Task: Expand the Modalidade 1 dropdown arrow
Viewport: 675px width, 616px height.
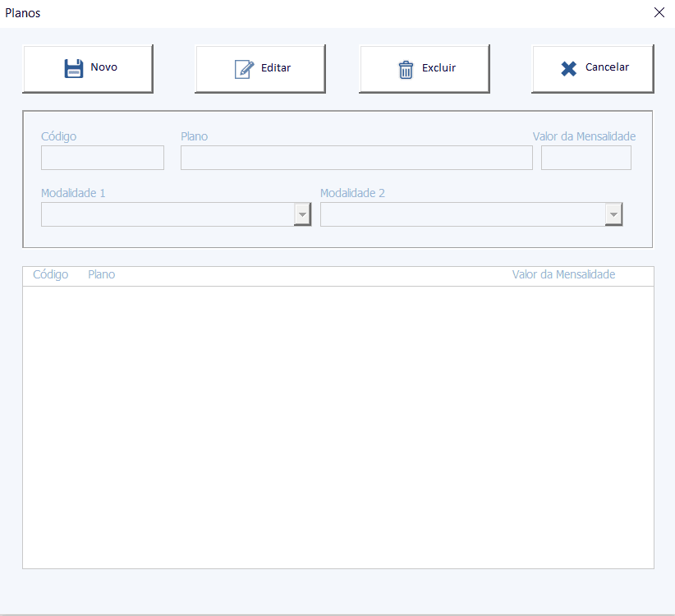Action: point(302,214)
